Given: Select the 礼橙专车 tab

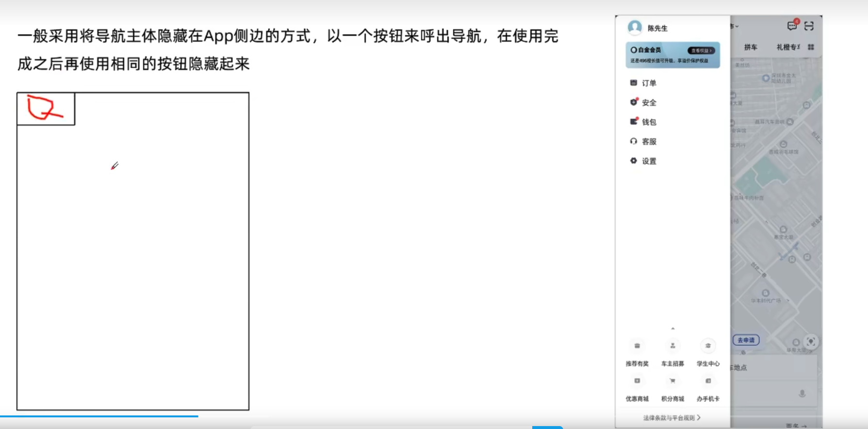Looking at the screenshot, I should point(788,47).
